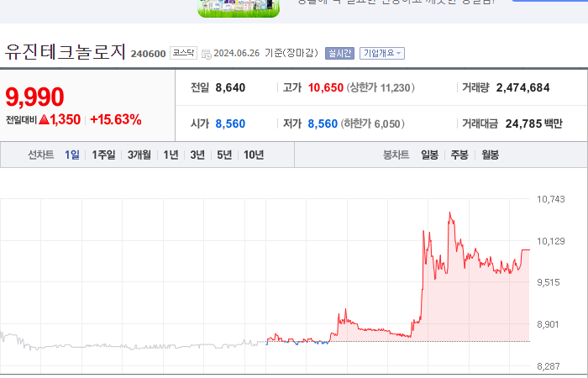Show the 5년 line chart
The height and width of the screenshot is (378, 588).
point(224,155)
